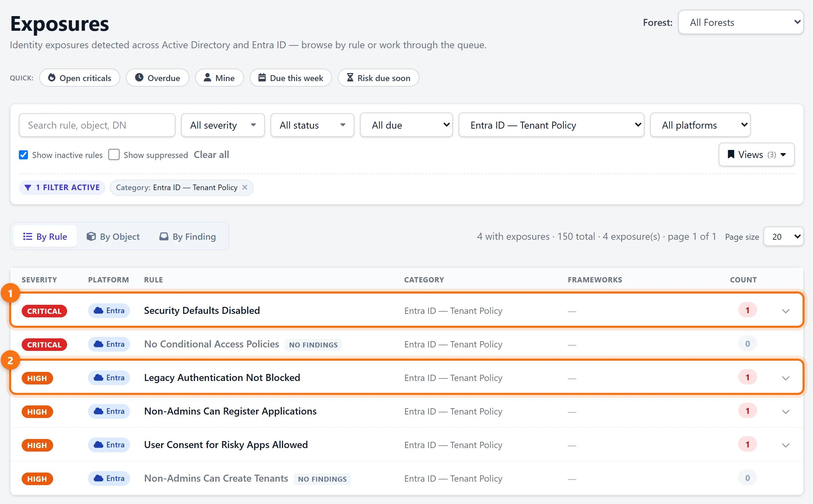Click HIGH badge on Non-Admins Can Create Tenants

point(37,479)
